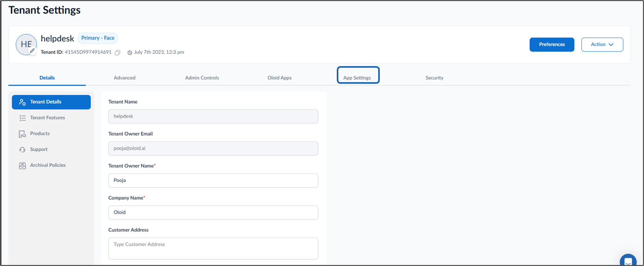Switch to the Details tab

point(47,78)
